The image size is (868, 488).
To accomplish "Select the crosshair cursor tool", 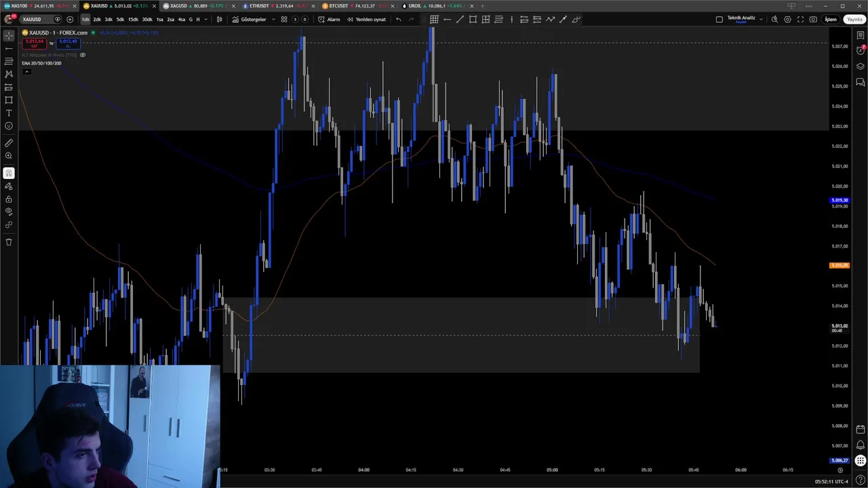I will [9, 35].
